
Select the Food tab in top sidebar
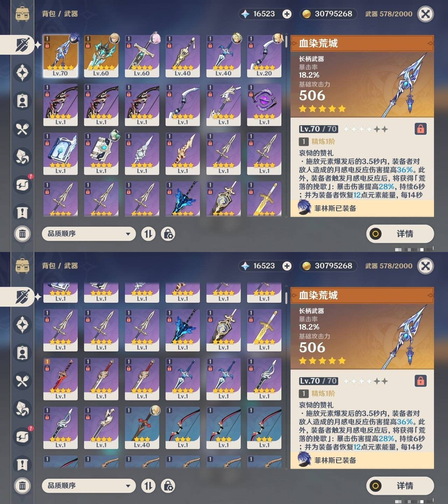tap(22, 129)
